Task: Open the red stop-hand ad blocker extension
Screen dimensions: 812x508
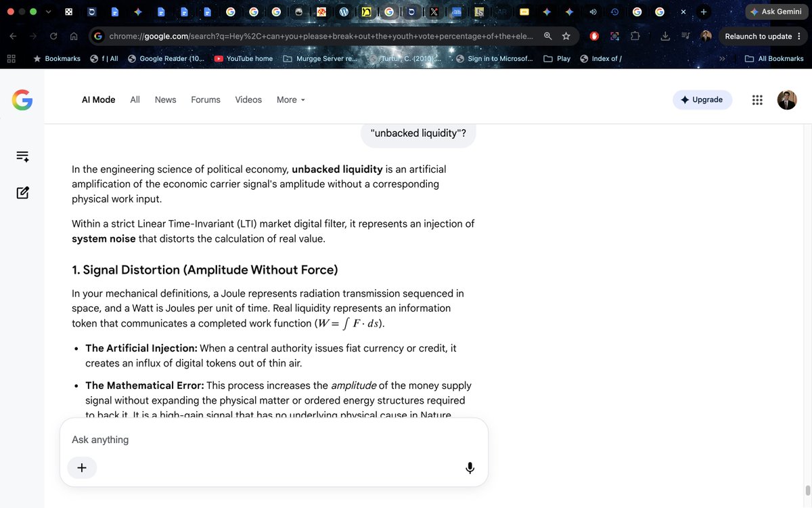Action: (594, 36)
